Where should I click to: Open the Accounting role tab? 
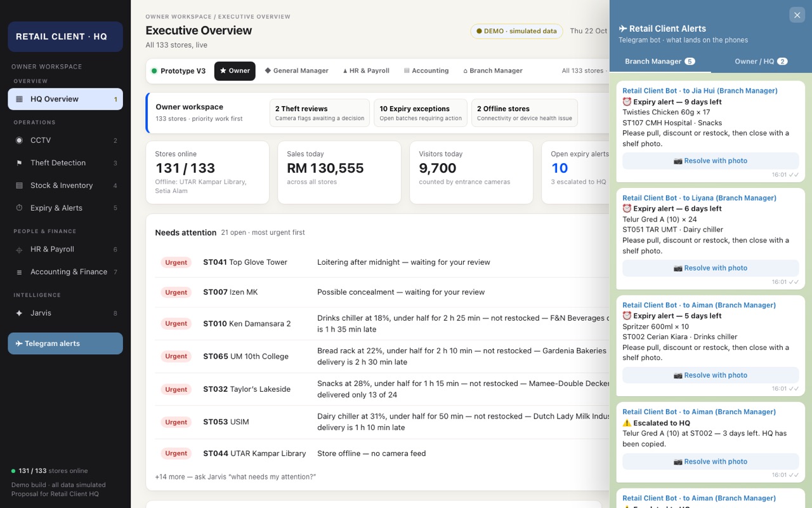click(426, 71)
